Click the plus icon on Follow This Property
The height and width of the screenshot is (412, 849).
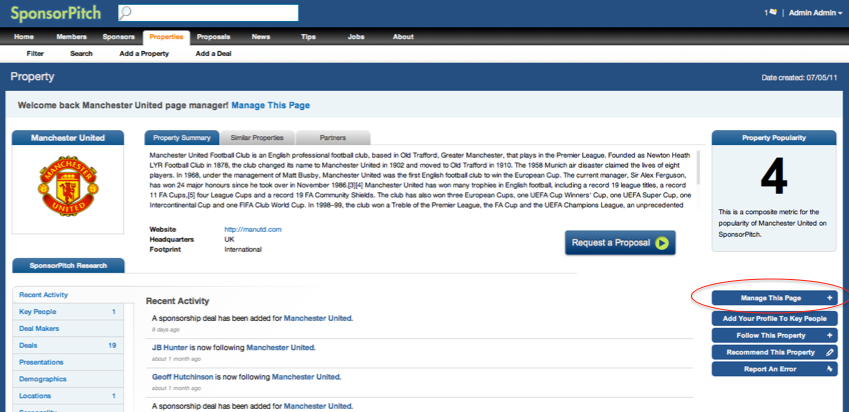pos(830,336)
